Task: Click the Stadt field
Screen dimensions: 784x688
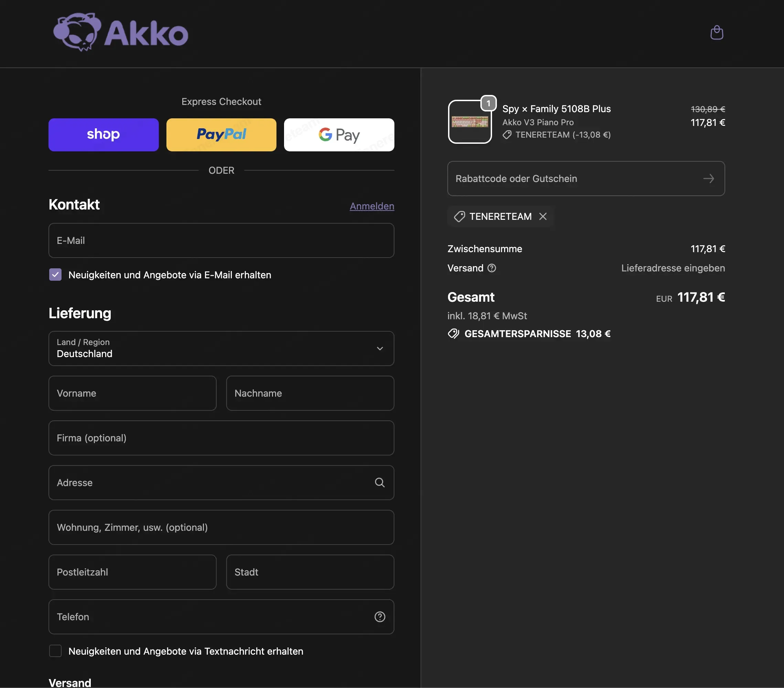Action: (310, 572)
